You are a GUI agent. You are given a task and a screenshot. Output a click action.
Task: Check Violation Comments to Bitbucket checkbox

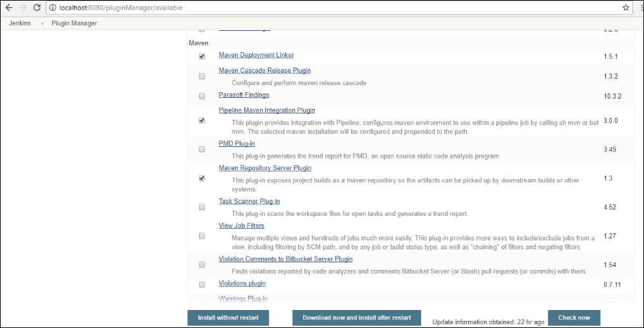tap(202, 265)
